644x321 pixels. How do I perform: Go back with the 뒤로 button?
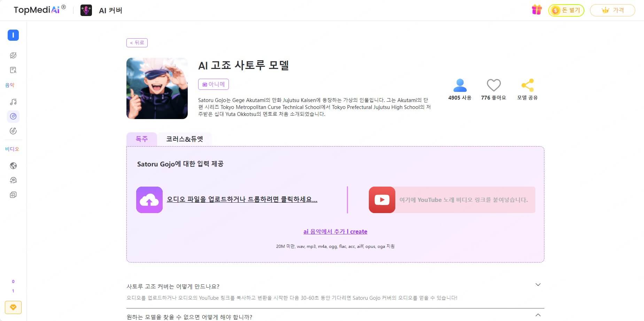pos(137,42)
